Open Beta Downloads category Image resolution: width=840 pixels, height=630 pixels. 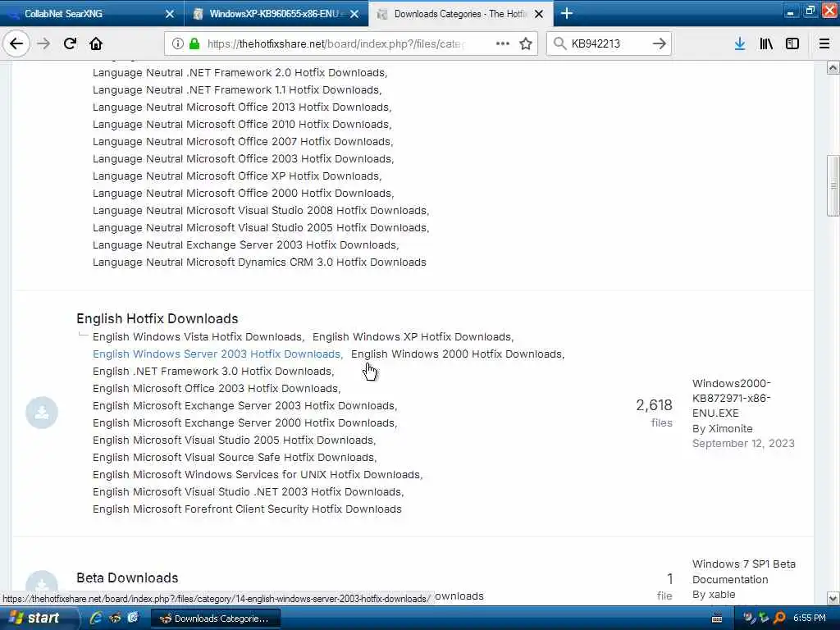(x=127, y=577)
